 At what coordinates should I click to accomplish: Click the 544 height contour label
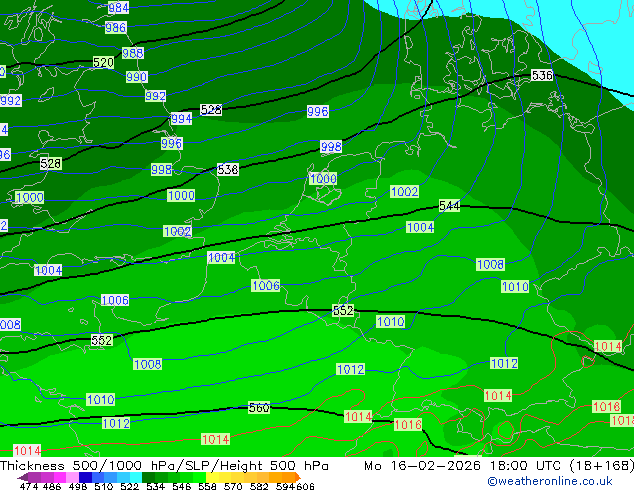point(449,206)
